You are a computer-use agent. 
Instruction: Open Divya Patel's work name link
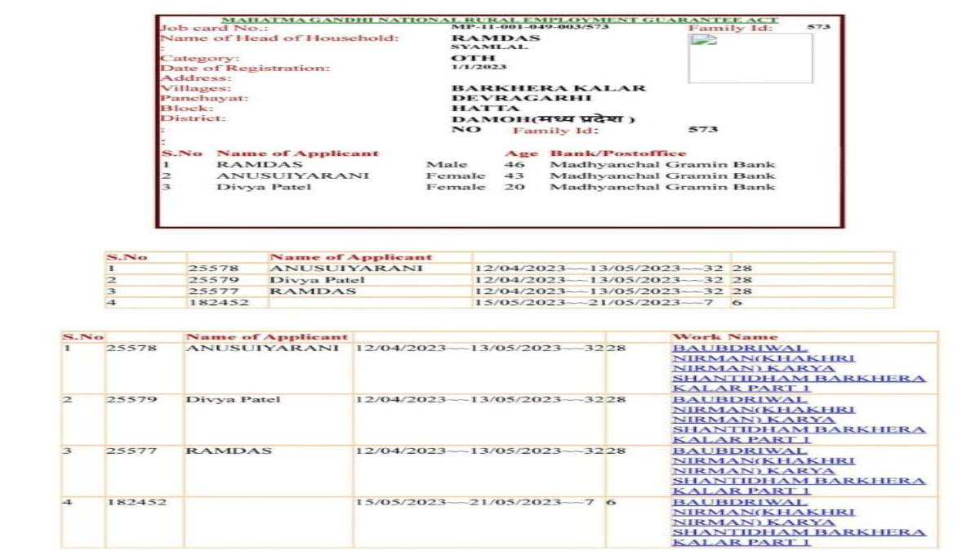pyautogui.click(x=798, y=420)
